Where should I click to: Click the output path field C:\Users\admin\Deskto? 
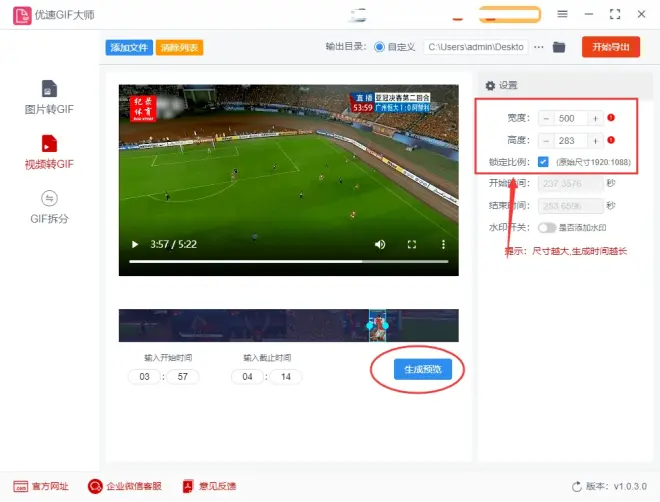click(476, 47)
